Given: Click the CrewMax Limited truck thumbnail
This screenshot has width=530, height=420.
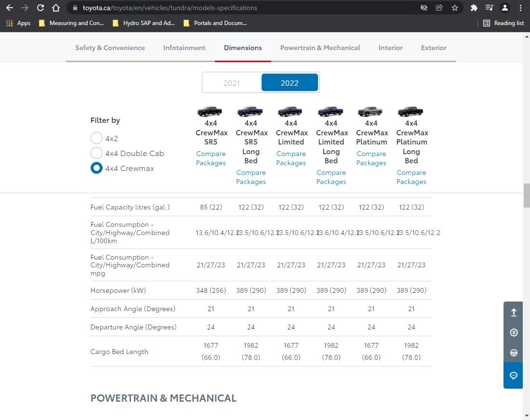Looking at the screenshot, I should (290, 111).
